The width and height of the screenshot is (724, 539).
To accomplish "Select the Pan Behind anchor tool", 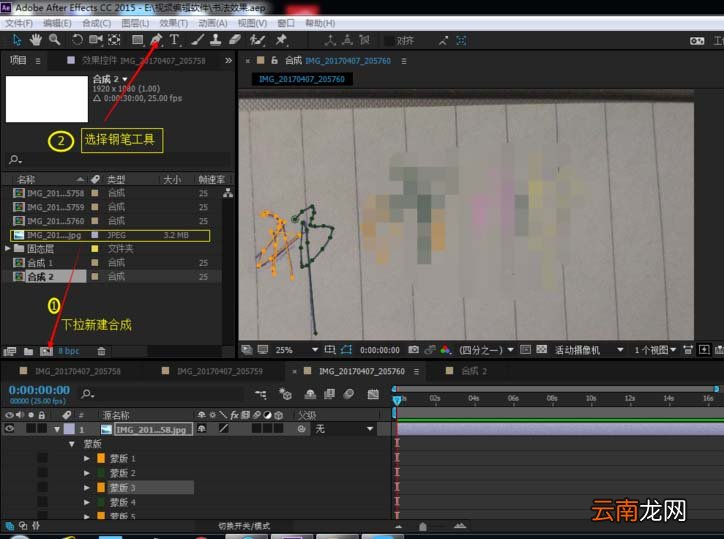I will click(114, 40).
